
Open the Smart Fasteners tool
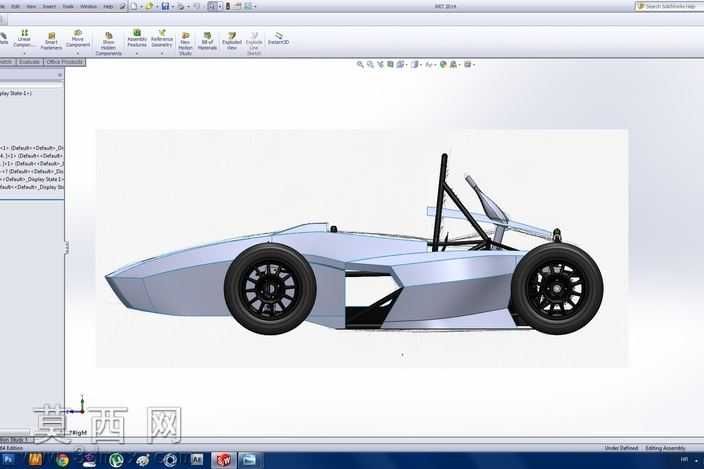(51, 41)
